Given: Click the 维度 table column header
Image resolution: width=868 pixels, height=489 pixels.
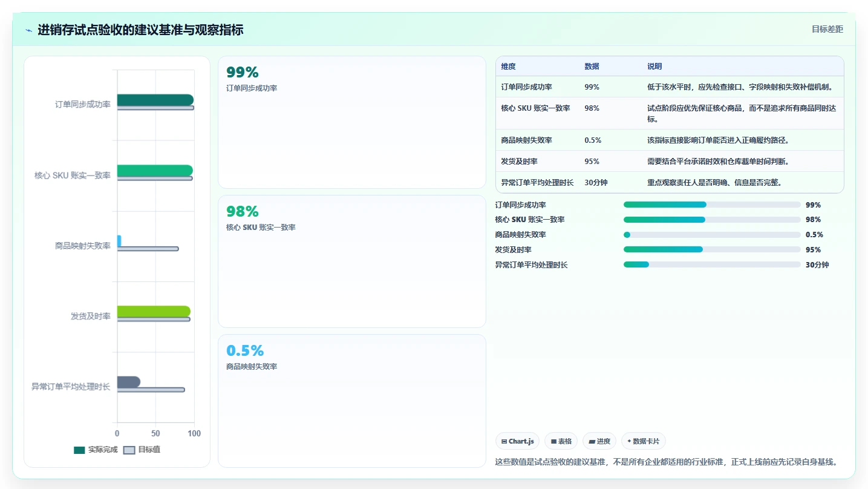Looking at the screenshot, I should tap(508, 67).
